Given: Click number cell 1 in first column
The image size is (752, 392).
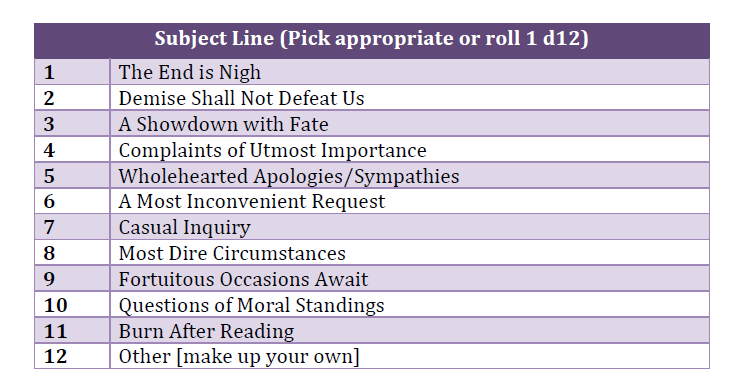Looking at the screenshot, I should click(72, 72).
